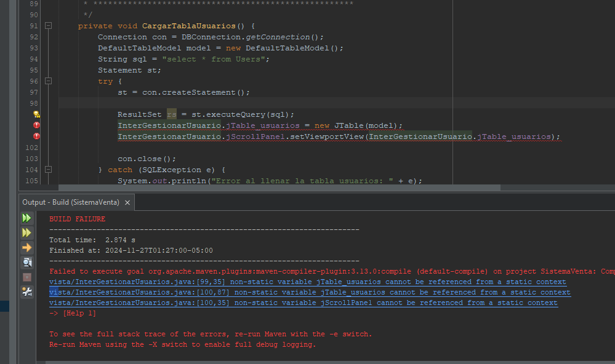615x364 pixels.
Task: Click line number 102 in the gutter
Action: coord(31,147)
